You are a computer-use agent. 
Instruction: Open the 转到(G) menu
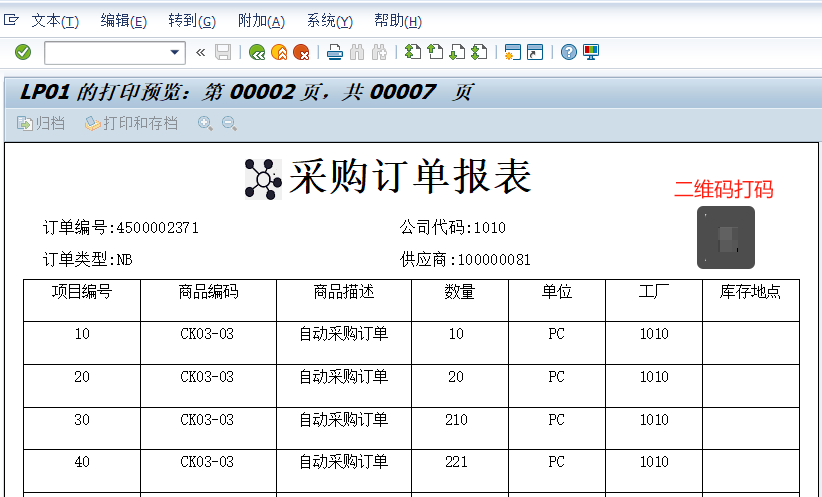pos(192,21)
